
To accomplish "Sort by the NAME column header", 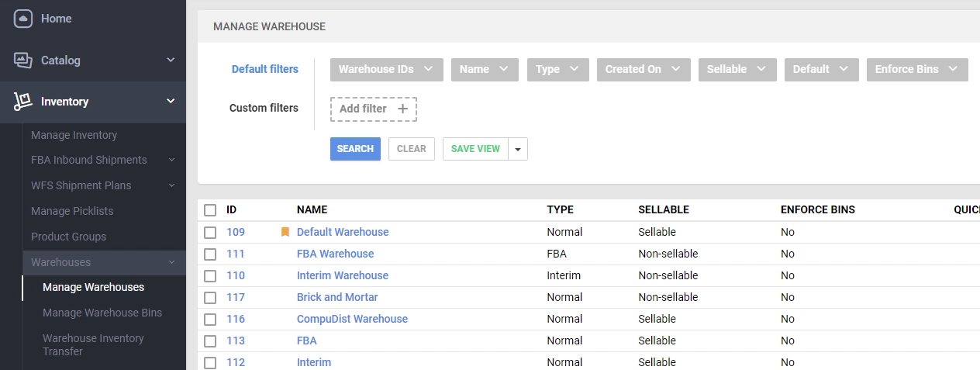I will click(312, 209).
